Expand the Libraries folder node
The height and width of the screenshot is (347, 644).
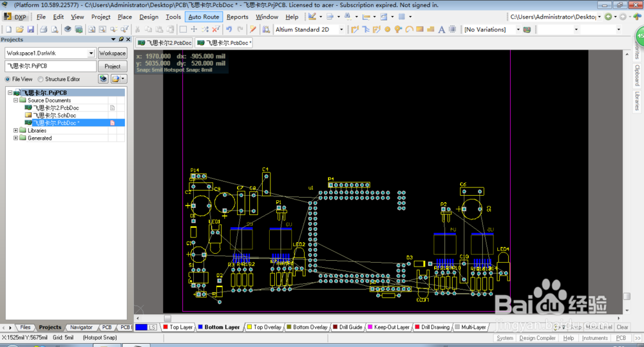[x=15, y=131]
